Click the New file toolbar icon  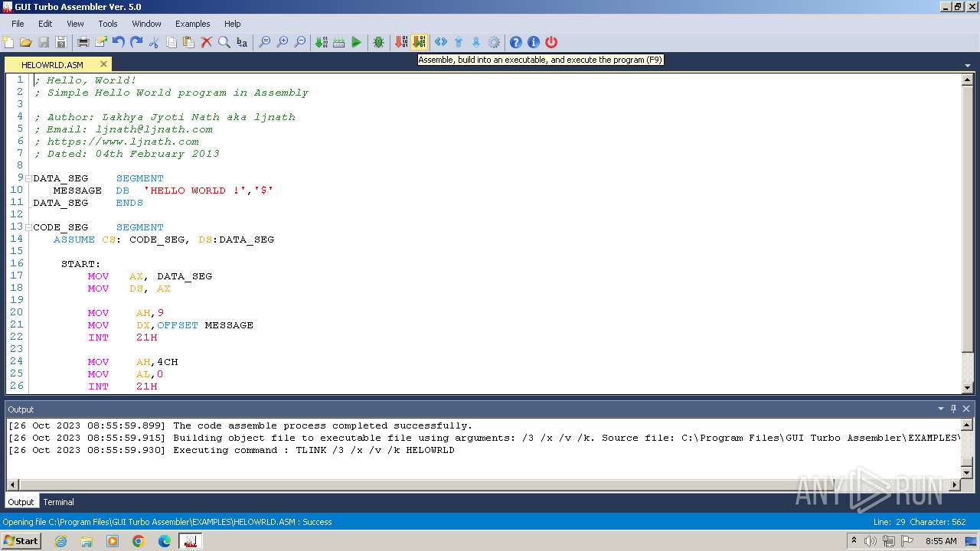tap(8, 42)
